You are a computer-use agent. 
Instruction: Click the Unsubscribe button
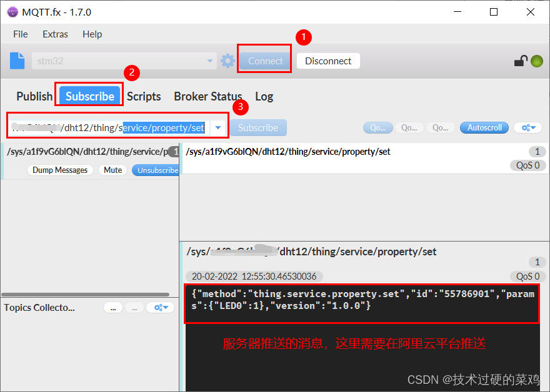(156, 170)
